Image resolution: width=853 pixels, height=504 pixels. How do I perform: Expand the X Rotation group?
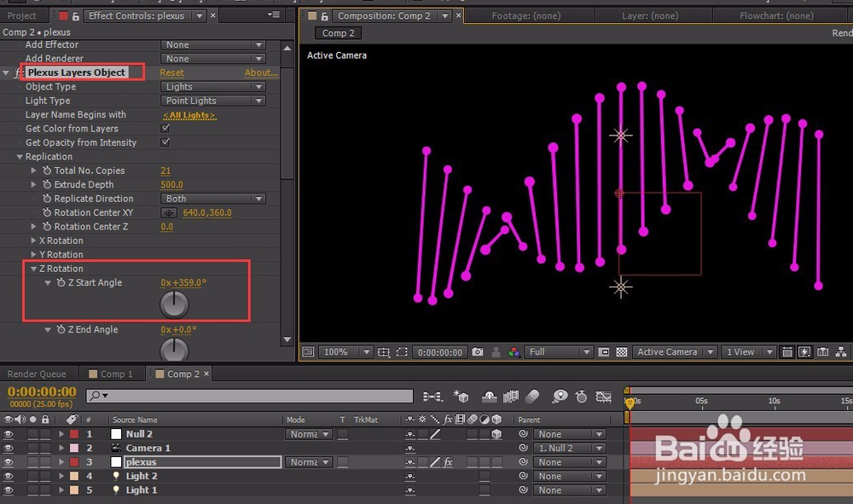click(34, 240)
